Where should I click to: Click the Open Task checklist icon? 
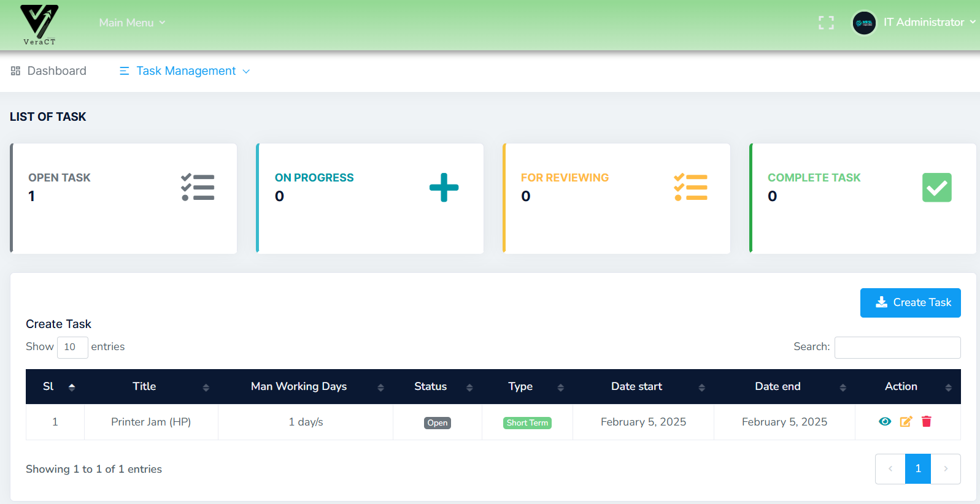pyautogui.click(x=198, y=188)
